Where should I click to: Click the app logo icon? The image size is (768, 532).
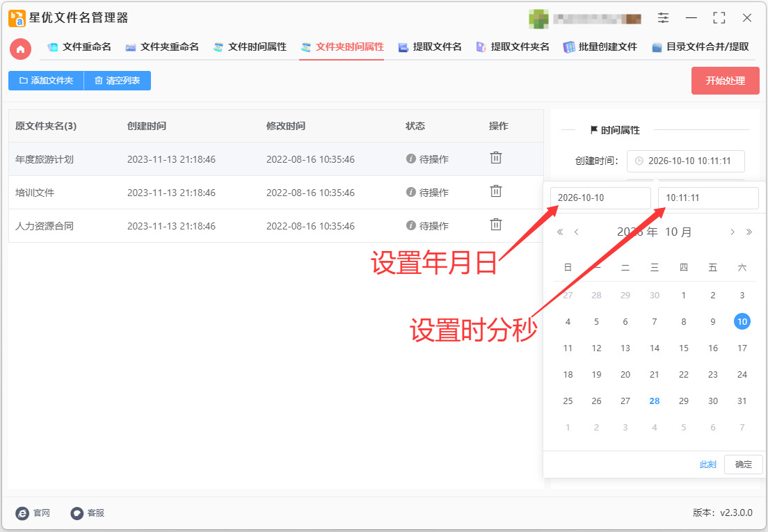(17, 18)
